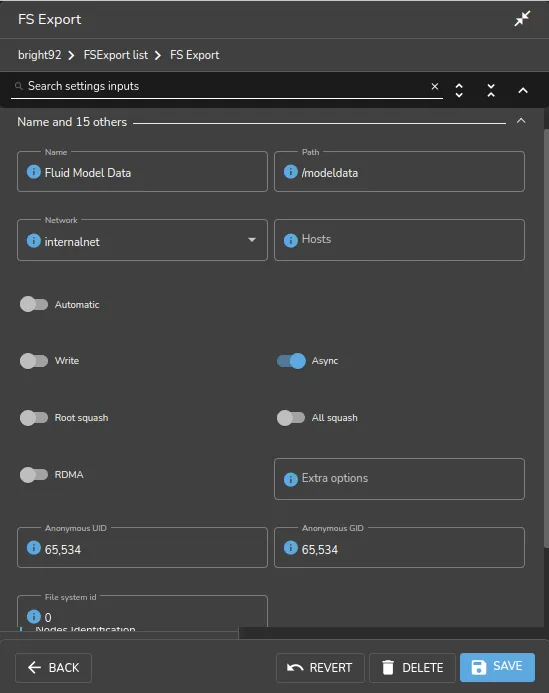The width and height of the screenshot is (549, 693).
Task: Collapse all settings sections
Action: (491, 90)
